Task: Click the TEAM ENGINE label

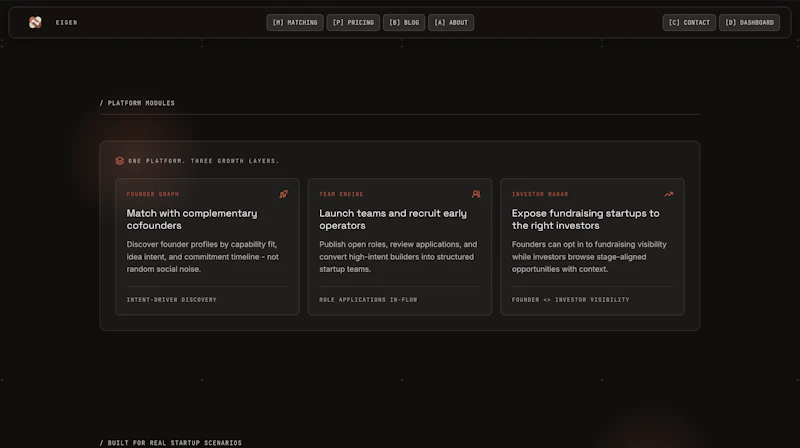Action: pos(341,194)
